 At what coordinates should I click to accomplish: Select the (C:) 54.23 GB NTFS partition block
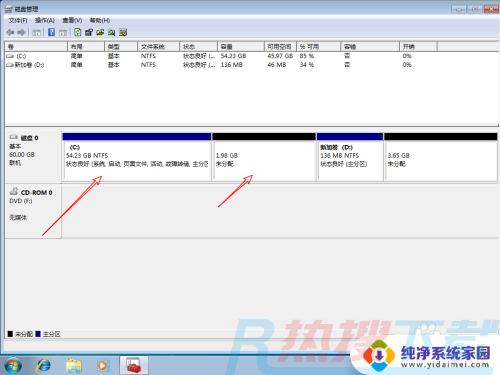[x=137, y=157]
